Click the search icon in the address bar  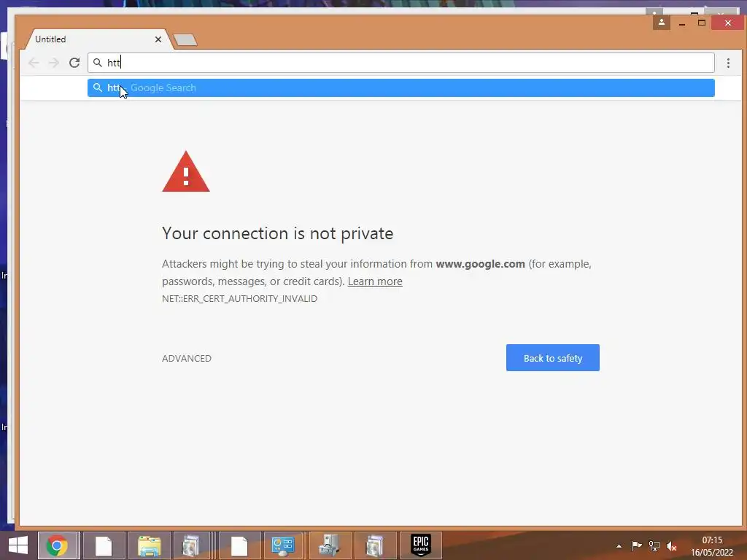tap(98, 63)
